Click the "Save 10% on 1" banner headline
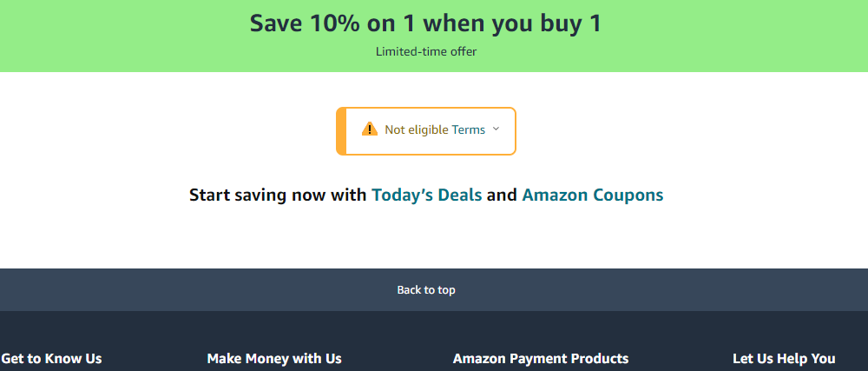The image size is (868, 371). (425, 23)
